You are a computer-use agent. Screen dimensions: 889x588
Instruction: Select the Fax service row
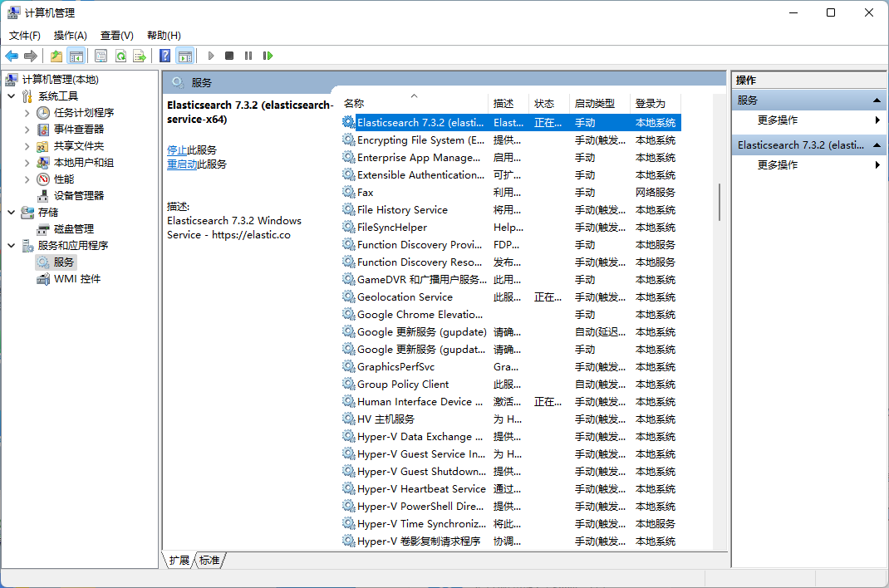[511, 193]
